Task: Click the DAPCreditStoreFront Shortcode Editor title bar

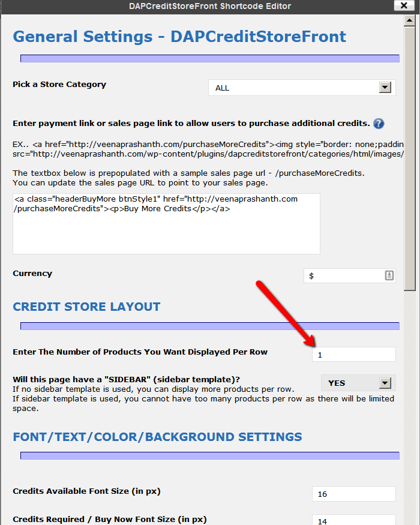Action: point(209,6)
